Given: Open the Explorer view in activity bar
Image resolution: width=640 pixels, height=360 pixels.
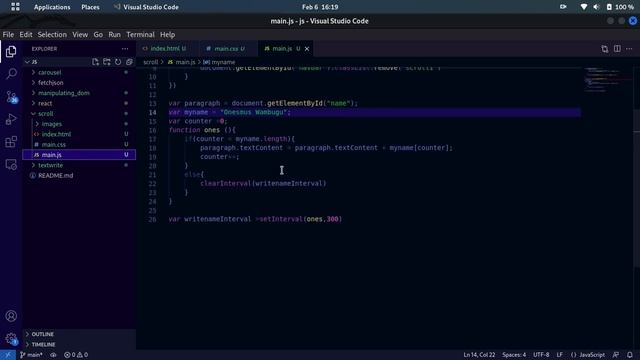Looking at the screenshot, I should pyautogui.click(x=11, y=51).
